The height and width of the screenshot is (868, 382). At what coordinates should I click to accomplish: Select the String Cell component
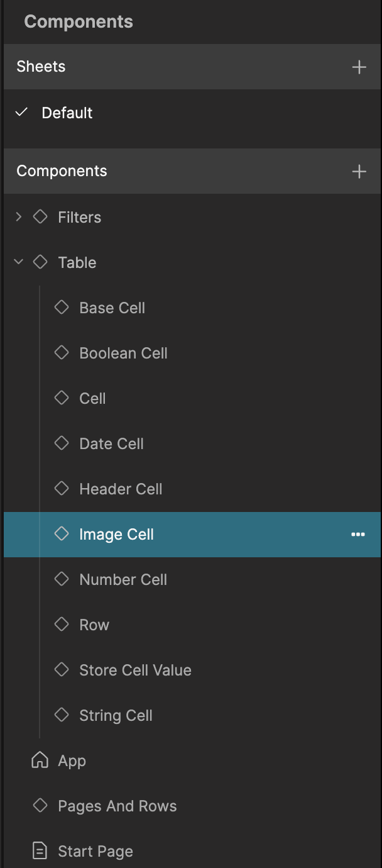click(x=116, y=716)
